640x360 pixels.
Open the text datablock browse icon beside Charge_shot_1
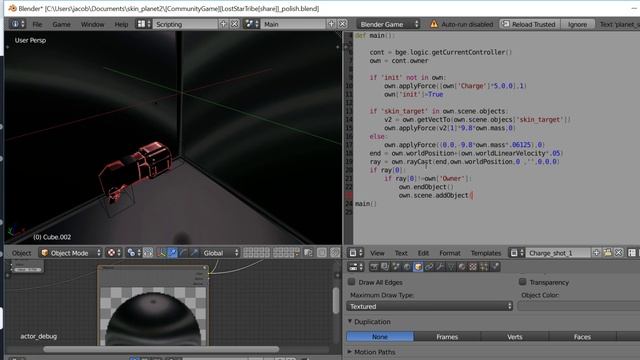(x=517, y=253)
